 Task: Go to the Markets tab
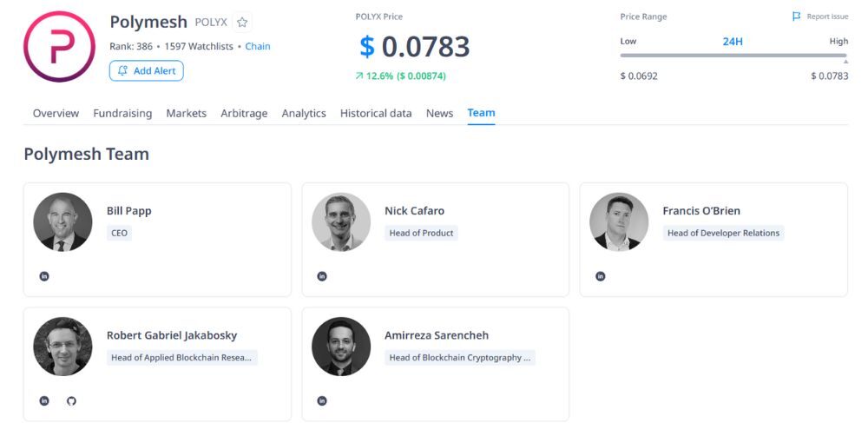(x=187, y=113)
